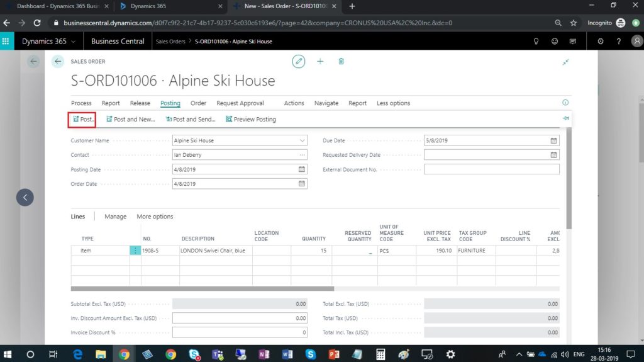Open the Due Date calendar picker
The width and height of the screenshot is (644, 362).
click(x=553, y=140)
